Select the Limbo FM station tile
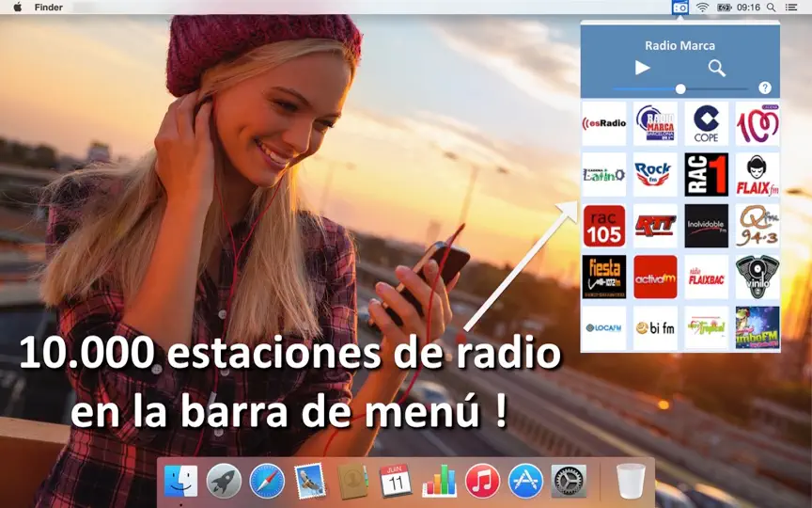This screenshot has width=812, height=508. point(757,327)
